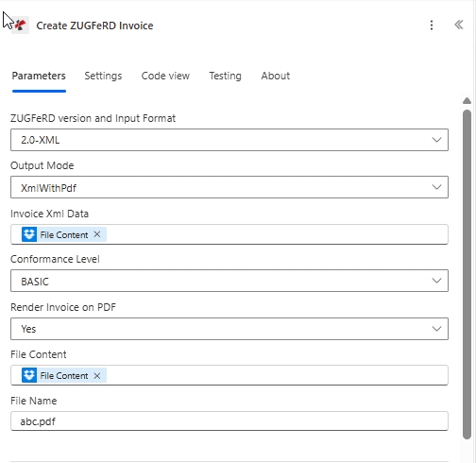Expand the Conformance Level dropdown
The height and width of the screenshot is (463, 476).
click(229, 281)
